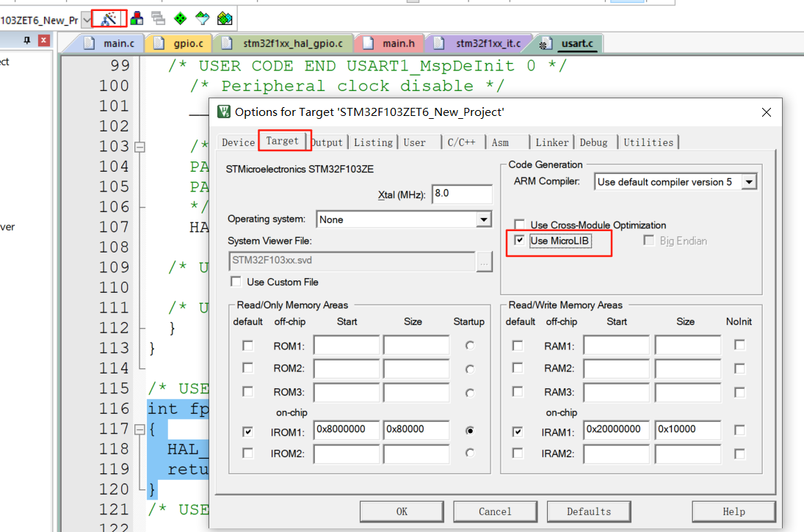Click the Batch Build multi-diamond icon
Viewport: 804px width, 532px height.
pyautogui.click(x=225, y=18)
